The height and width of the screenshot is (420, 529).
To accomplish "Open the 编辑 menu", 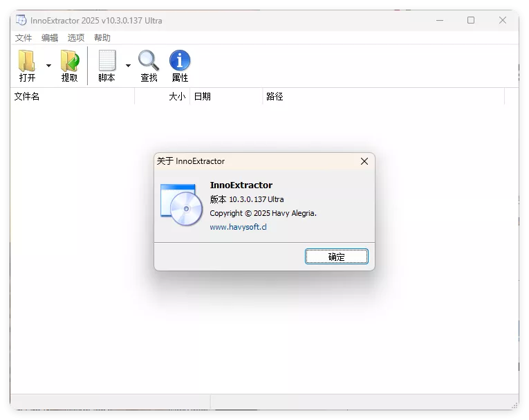I will (50, 37).
